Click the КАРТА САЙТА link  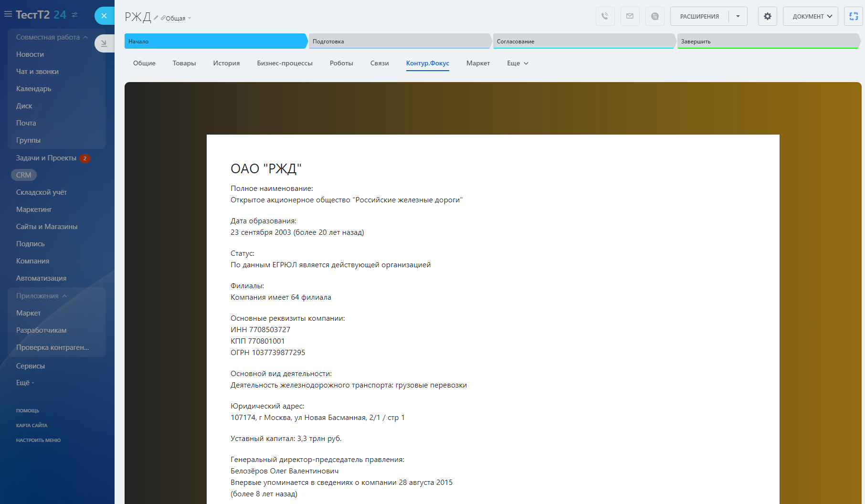[x=32, y=426]
